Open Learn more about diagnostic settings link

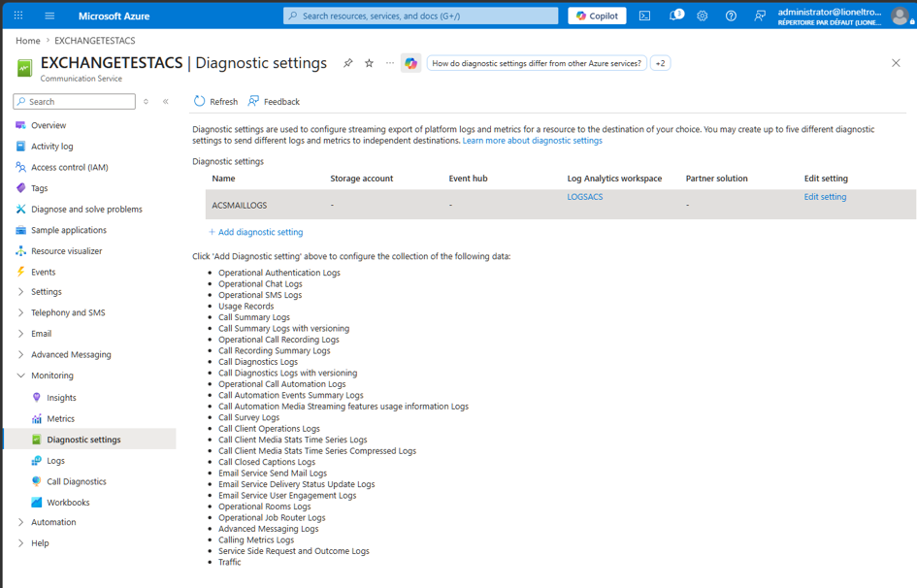pos(532,141)
